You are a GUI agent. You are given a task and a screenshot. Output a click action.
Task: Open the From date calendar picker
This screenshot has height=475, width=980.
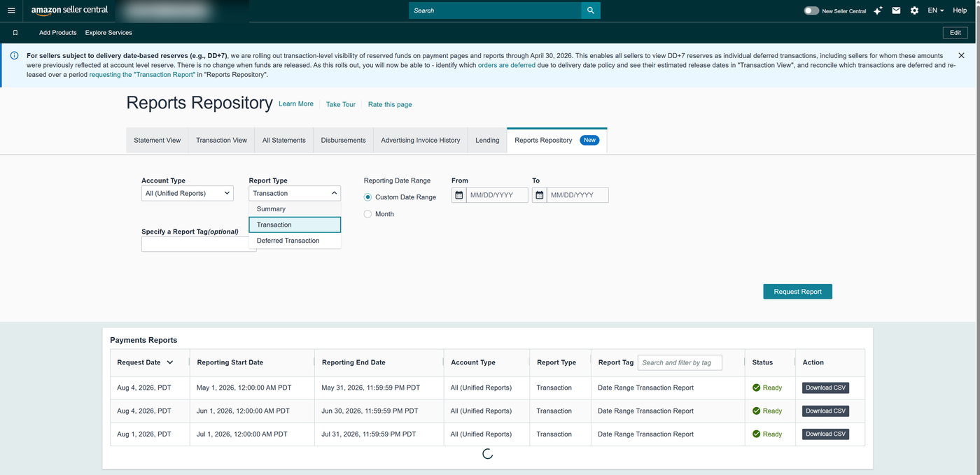coord(459,195)
